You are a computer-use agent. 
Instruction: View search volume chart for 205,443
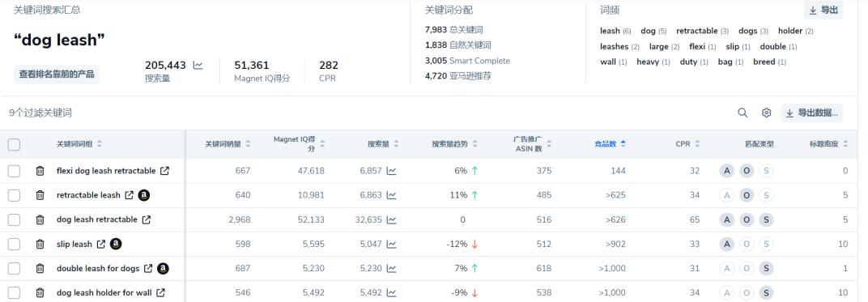[x=198, y=66]
